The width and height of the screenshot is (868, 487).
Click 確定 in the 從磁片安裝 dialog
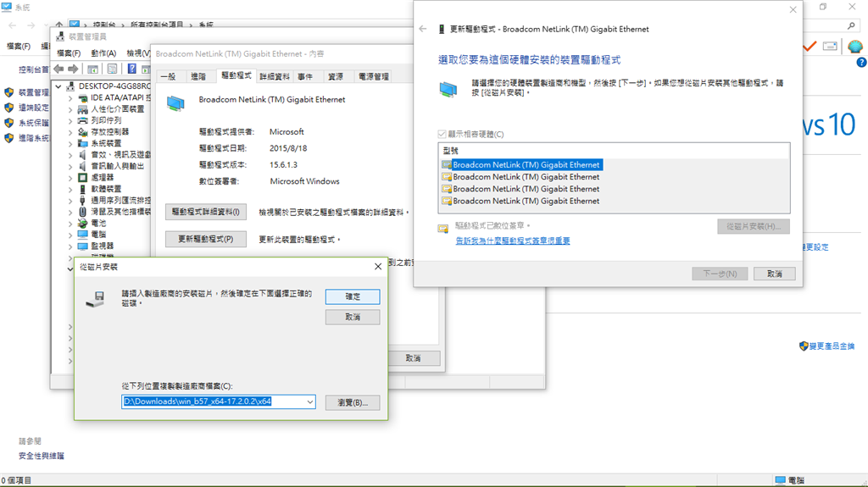click(353, 296)
